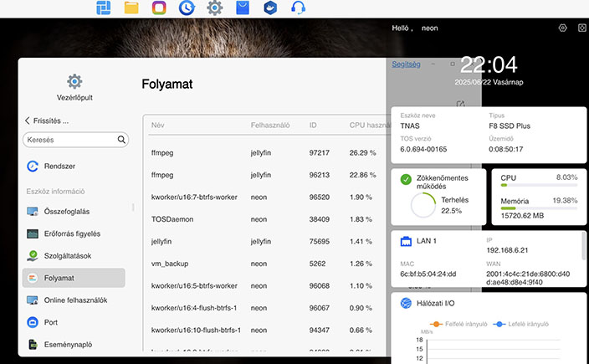Viewport: 589px width, 364px height.
Task: Click the LAN card vertical scrollbar
Action: 583,246
